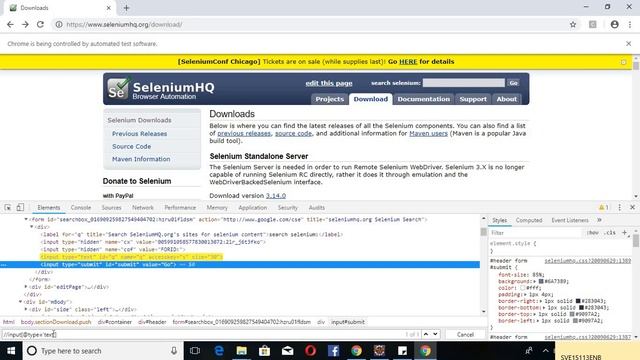Switch to the Console tab

pos(81,207)
